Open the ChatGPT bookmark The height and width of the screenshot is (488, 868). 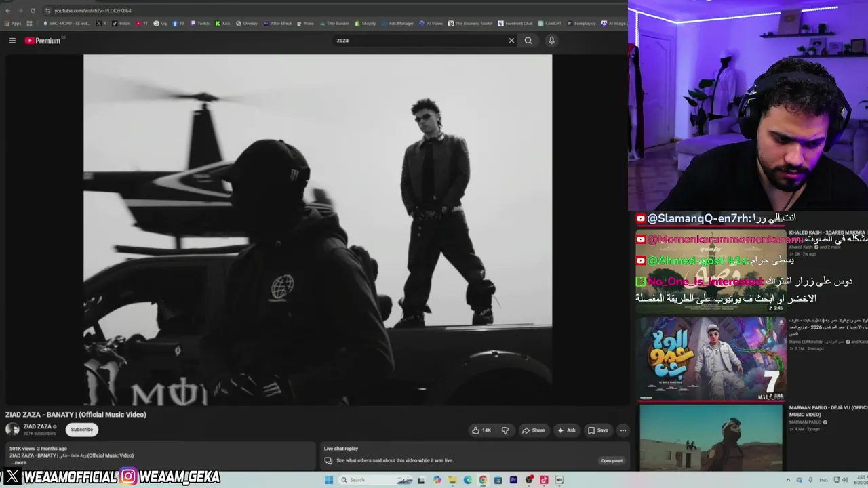tap(550, 24)
